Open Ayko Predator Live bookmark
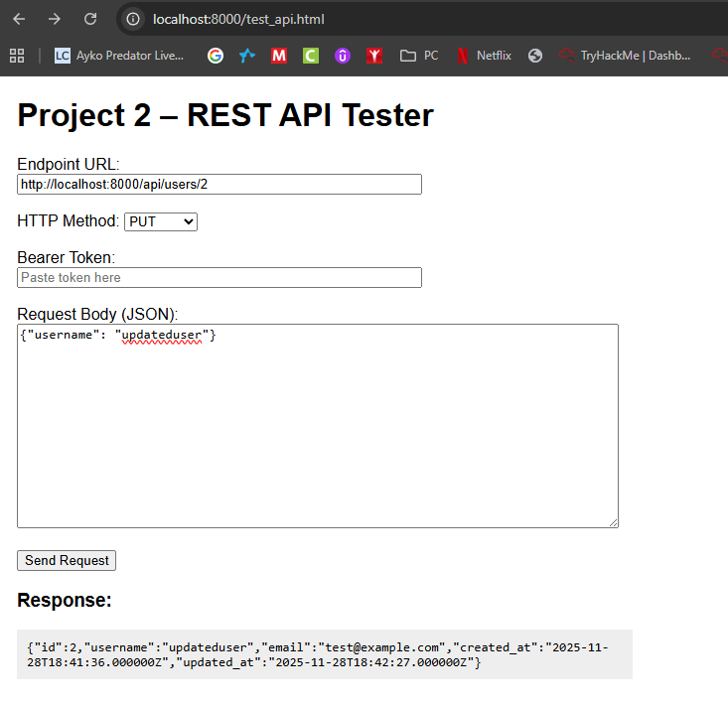Viewport: 728px width, 706px height. pyautogui.click(x=119, y=56)
